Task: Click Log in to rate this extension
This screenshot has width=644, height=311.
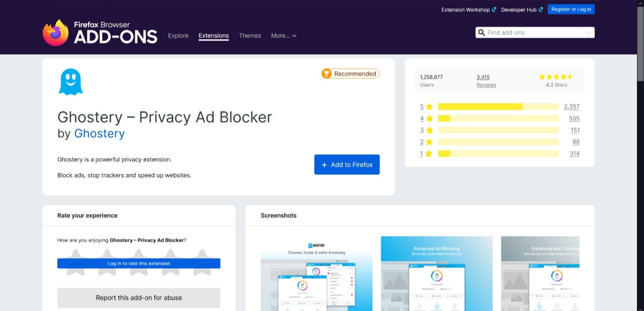Action: click(139, 263)
